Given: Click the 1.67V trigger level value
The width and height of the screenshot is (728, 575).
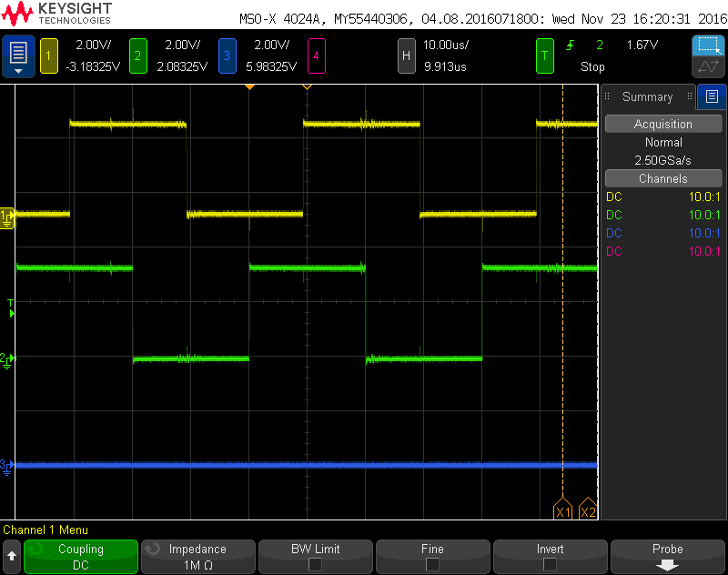Looking at the screenshot, I should tap(642, 45).
